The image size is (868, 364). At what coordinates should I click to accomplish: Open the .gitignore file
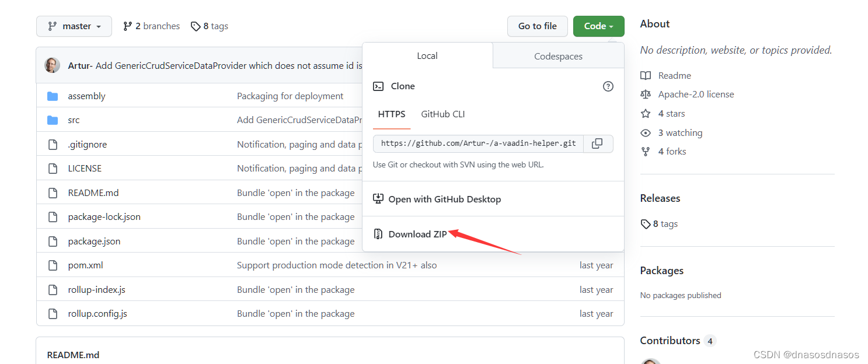87,144
